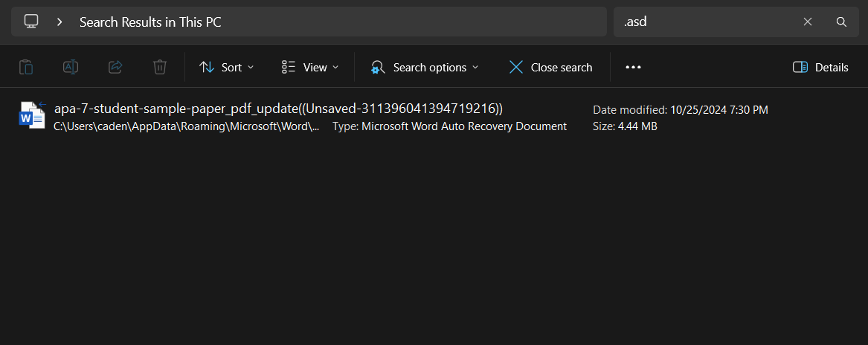868x345 pixels.
Task: Expand the address bar breadcrumb chevron
Action: (60, 22)
